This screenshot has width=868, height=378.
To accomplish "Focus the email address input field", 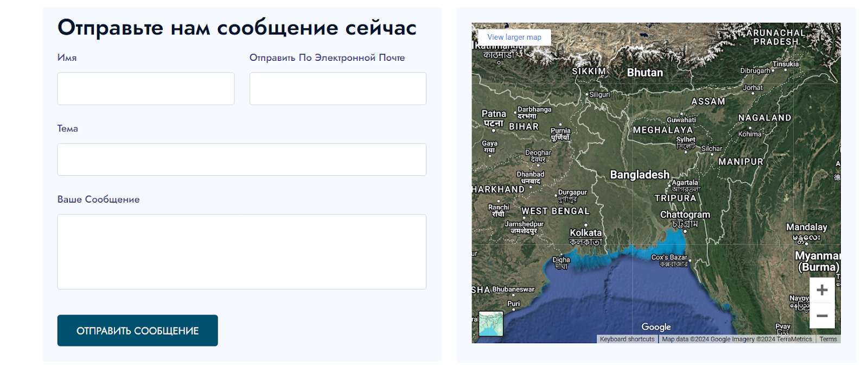I will pyautogui.click(x=337, y=89).
